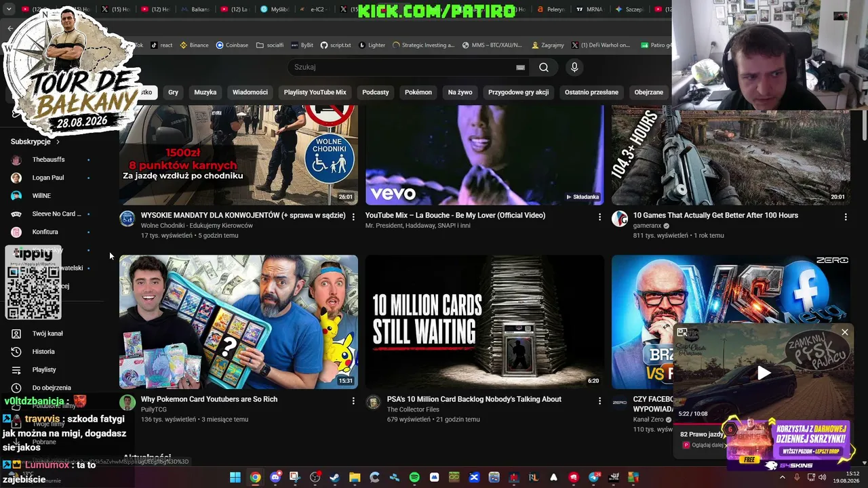The width and height of the screenshot is (868, 488).
Task: Select Playlisty YouTube Mix chip
Action: click(315, 92)
